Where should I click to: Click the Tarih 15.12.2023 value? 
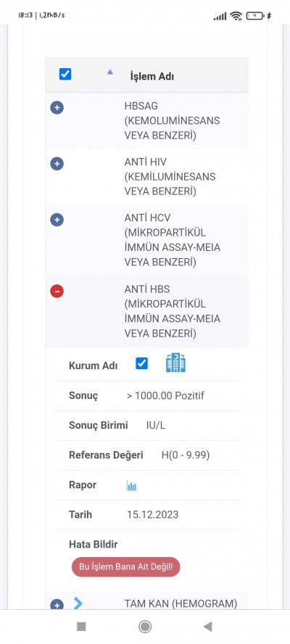(153, 515)
